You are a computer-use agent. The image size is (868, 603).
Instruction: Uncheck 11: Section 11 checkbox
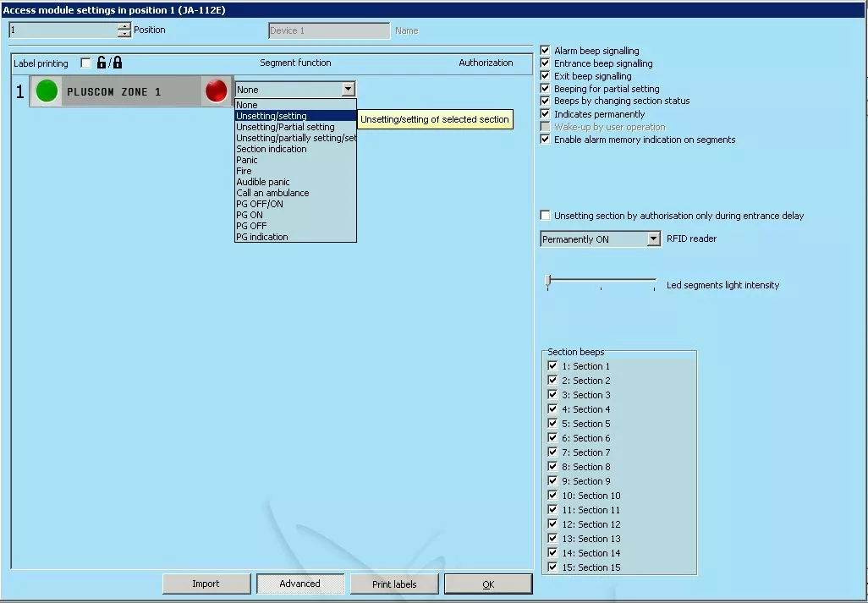pos(552,509)
